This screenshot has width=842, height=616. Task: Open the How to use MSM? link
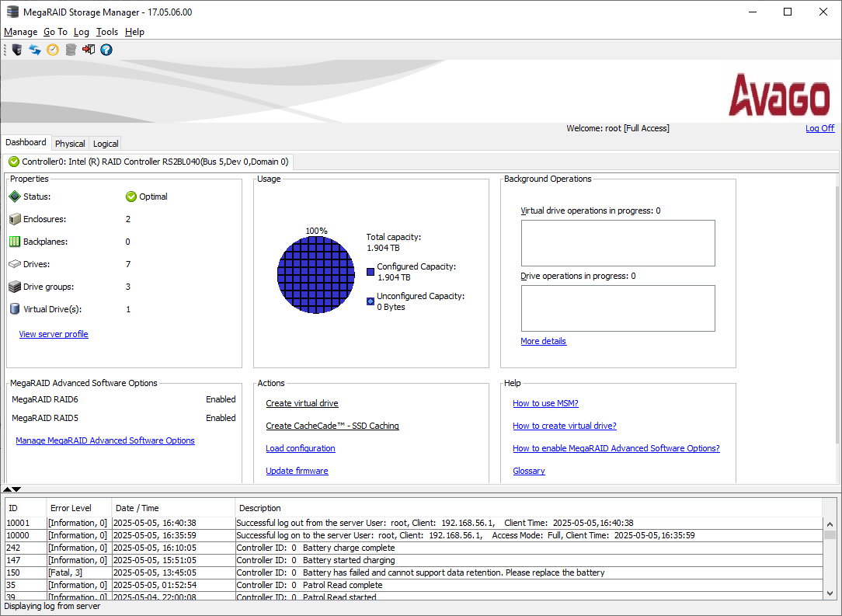pyautogui.click(x=545, y=403)
